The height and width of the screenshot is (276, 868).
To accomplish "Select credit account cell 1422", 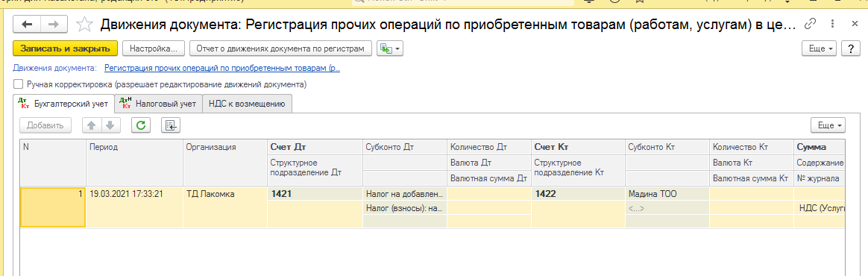I will tap(579, 194).
